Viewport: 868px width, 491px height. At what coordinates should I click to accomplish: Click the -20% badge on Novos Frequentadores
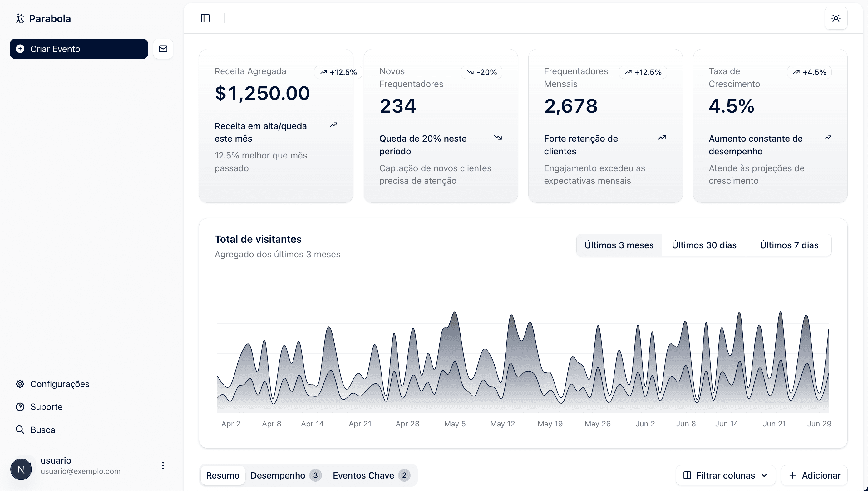[481, 72]
